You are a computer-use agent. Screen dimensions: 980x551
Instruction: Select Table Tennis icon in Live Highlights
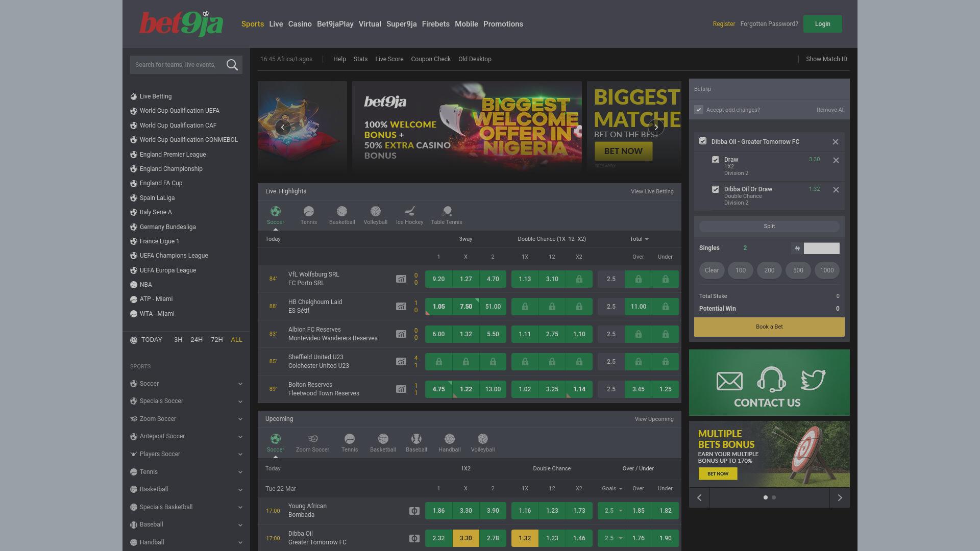pyautogui.click(x=447, y=211)
